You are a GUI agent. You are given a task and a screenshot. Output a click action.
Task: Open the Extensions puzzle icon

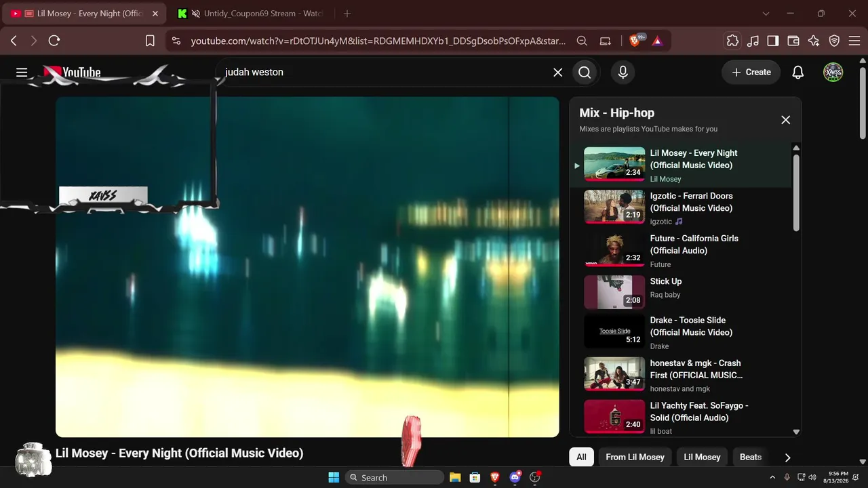732,41
